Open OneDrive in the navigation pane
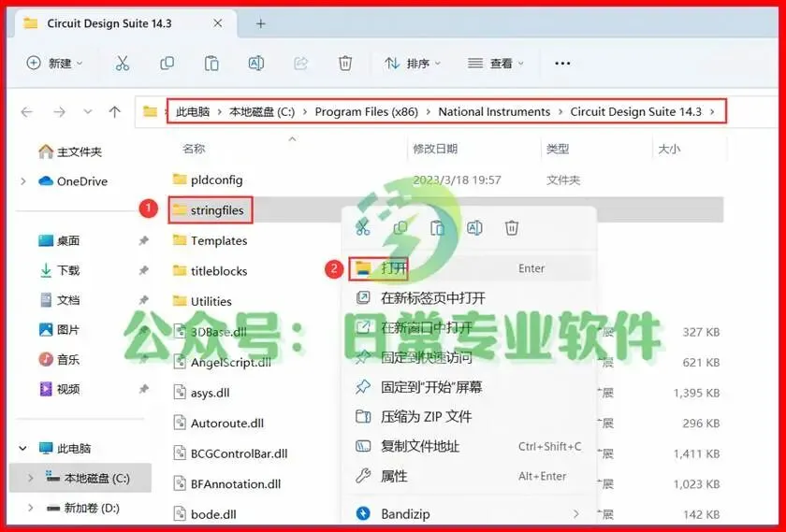Screen dimensions: 786x532 (x=73, y=180)
